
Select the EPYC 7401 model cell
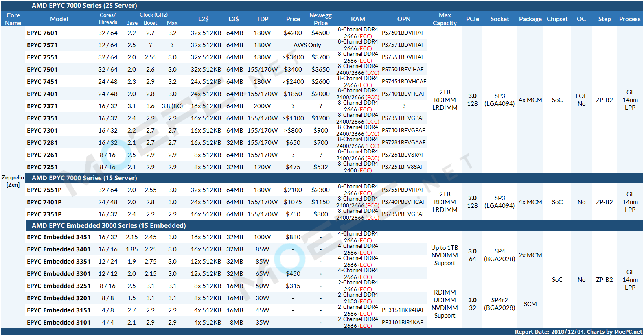click(x=42, y=94)
